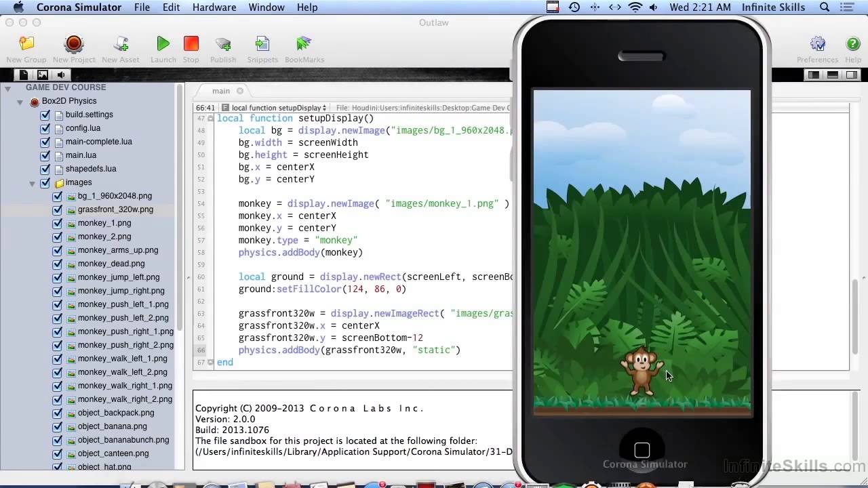The width and height of the screenshot is (868, 488).
Task: Select grassfront_320w.png in the file list
Action: click(115, 210)
